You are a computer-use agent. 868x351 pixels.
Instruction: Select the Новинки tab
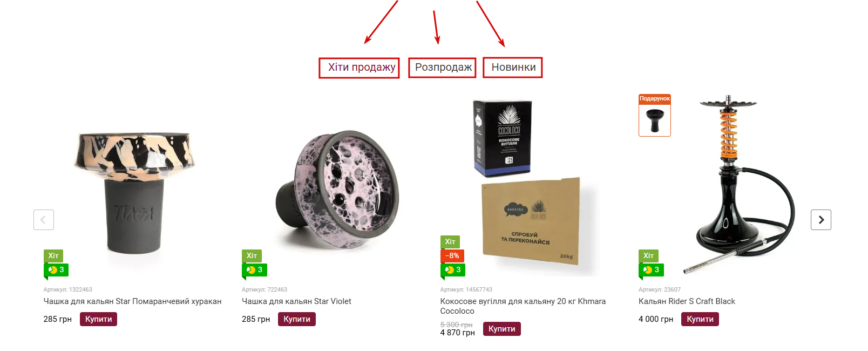click(x=513, y=67)
